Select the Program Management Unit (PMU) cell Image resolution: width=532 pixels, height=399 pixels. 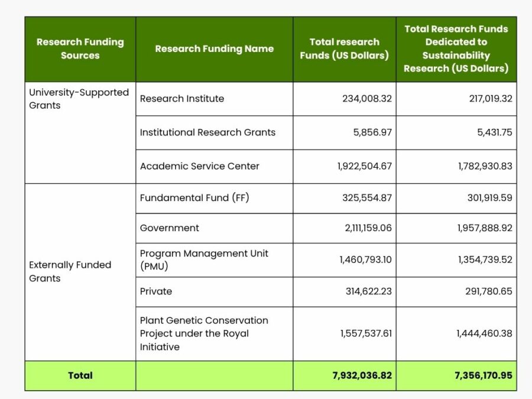click(204, 259)
